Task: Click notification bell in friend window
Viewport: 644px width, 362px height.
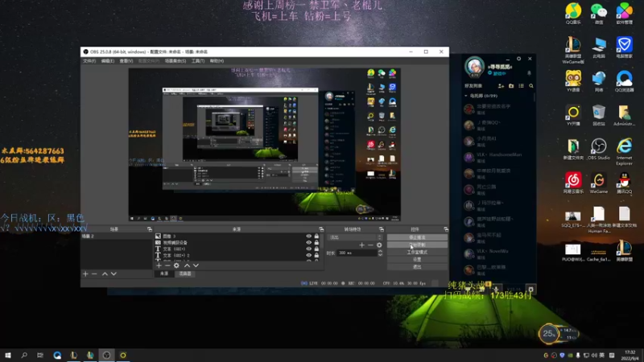Action: pos(529,73)
